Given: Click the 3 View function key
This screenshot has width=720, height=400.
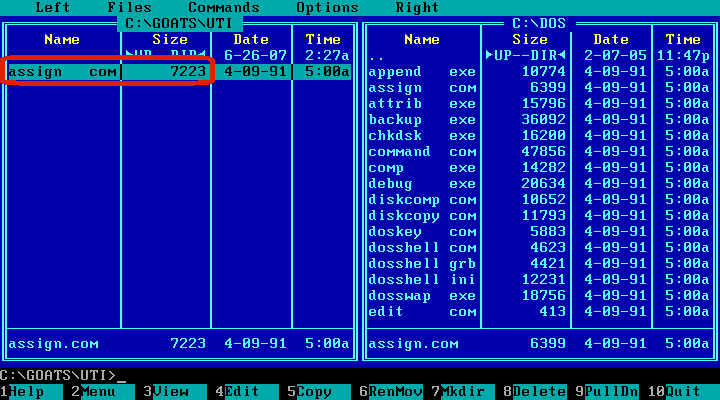Looking at the screenshot, I should click(x=175, y=392).
